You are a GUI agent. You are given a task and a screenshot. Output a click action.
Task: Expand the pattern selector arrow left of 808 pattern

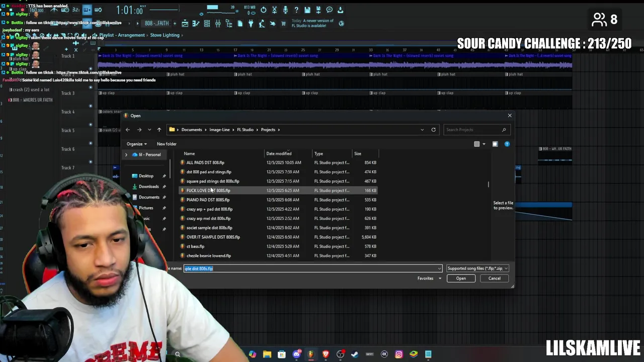click(x=138, y=23)
